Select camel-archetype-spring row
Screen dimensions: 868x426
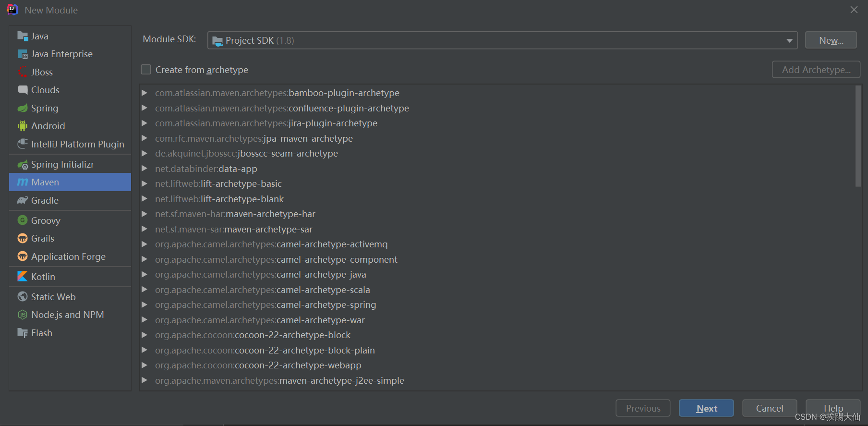tap(497, 304)
